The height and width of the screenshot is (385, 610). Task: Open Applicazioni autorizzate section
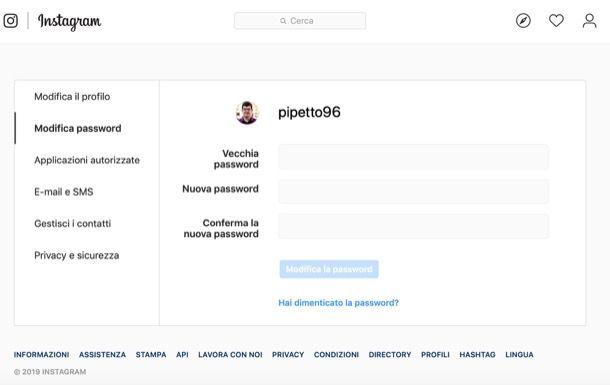click(x=87, y=160)
